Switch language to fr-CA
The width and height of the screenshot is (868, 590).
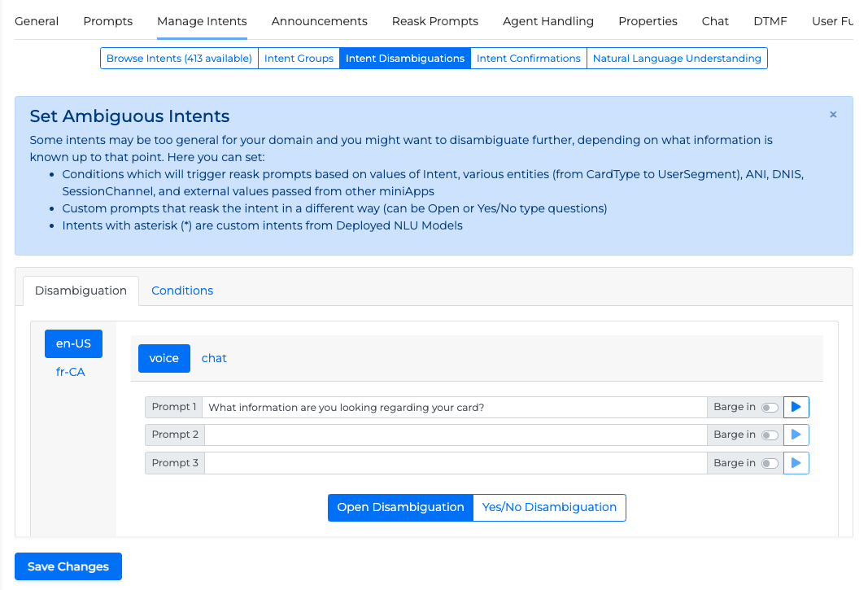[x=70, y=372]
